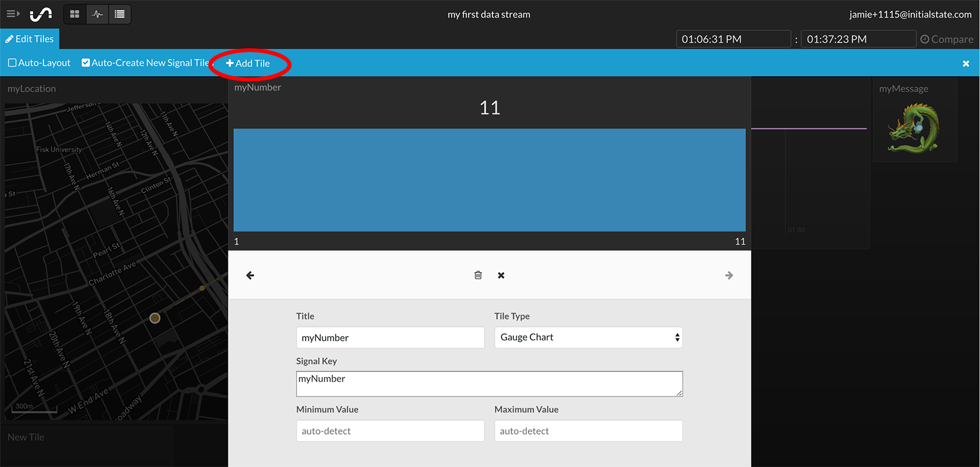Open the hamburger navigation menu
This screenshot has height=467, width=980.
click(13, 13)
